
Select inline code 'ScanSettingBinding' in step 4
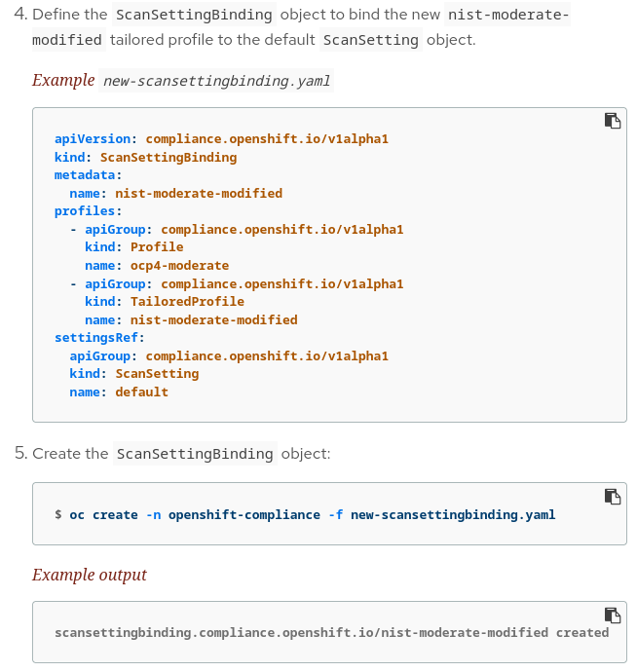tap(195, 16)
